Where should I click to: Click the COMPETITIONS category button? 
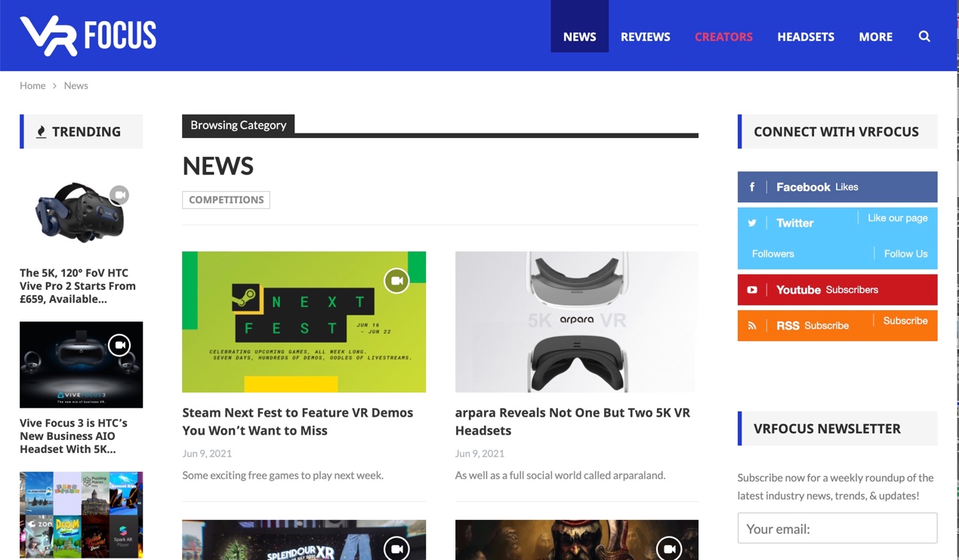[226, 200]
